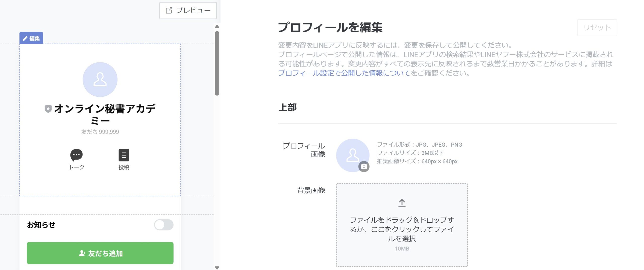Click the preview pane scrollbar thumb
This screenshot has width=644, height=270.
tap(217, 63)
